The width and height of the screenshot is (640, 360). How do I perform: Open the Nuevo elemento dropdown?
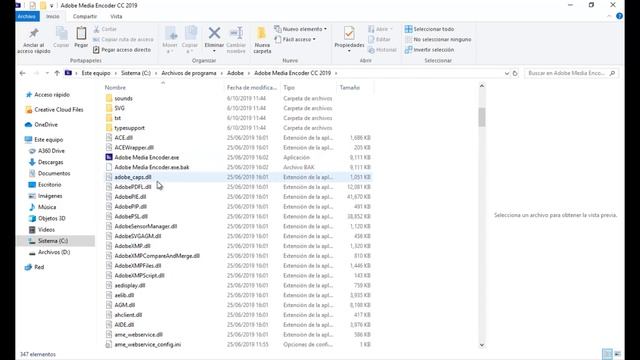[x=300, y=29]
